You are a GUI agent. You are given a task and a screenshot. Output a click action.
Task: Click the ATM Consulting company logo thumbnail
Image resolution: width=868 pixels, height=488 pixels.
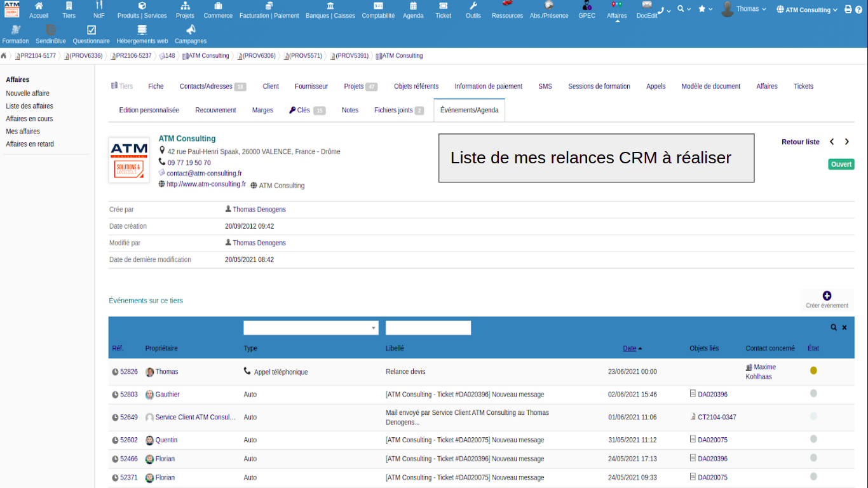click(x=129, y=160)
